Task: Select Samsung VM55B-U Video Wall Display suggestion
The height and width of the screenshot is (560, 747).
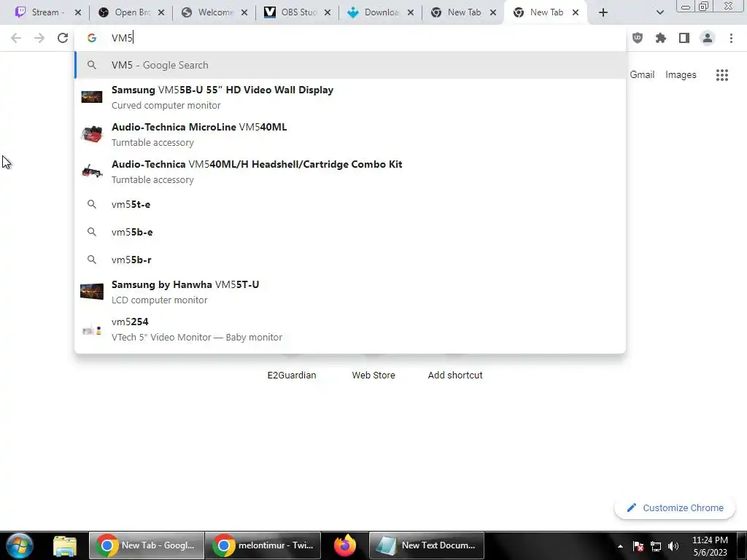Action: click(x=350, y=97)
